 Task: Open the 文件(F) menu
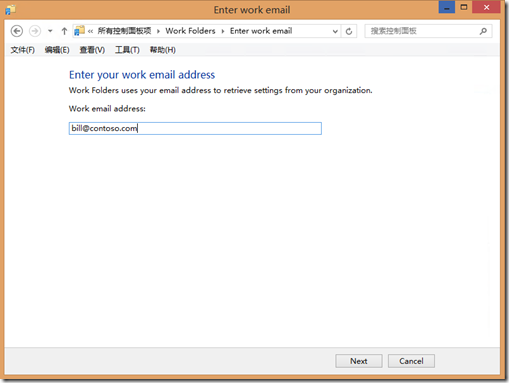22,50
